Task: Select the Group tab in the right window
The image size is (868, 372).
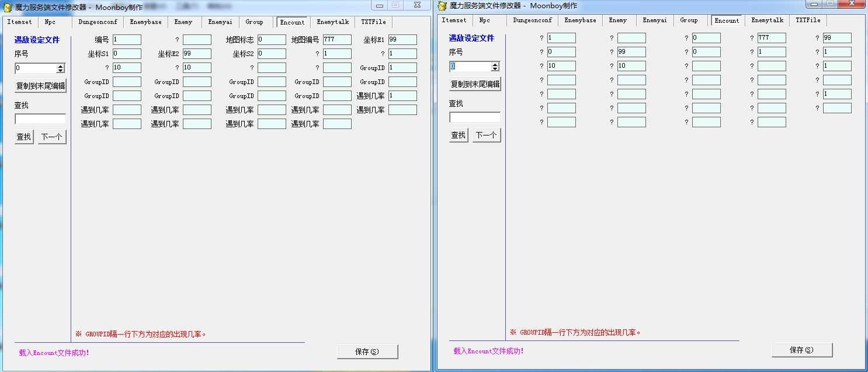Action: (689, 20)
